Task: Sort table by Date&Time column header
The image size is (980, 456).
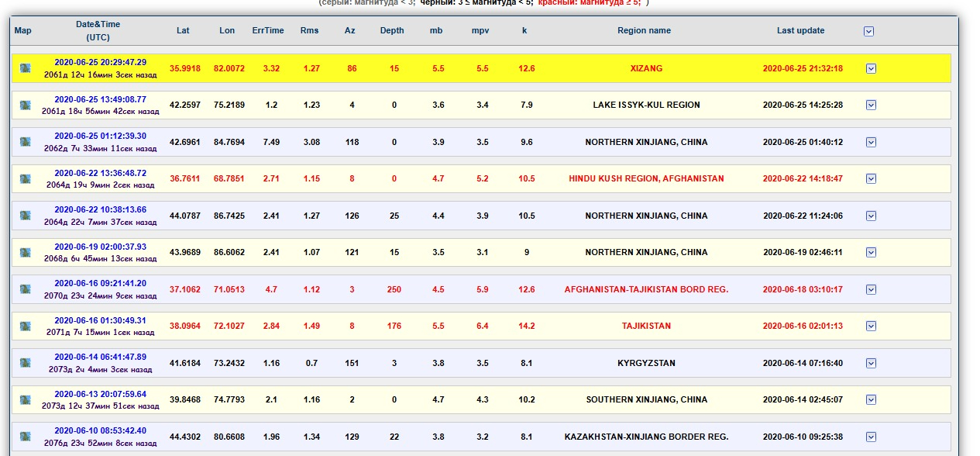Action: pos(98,30)
